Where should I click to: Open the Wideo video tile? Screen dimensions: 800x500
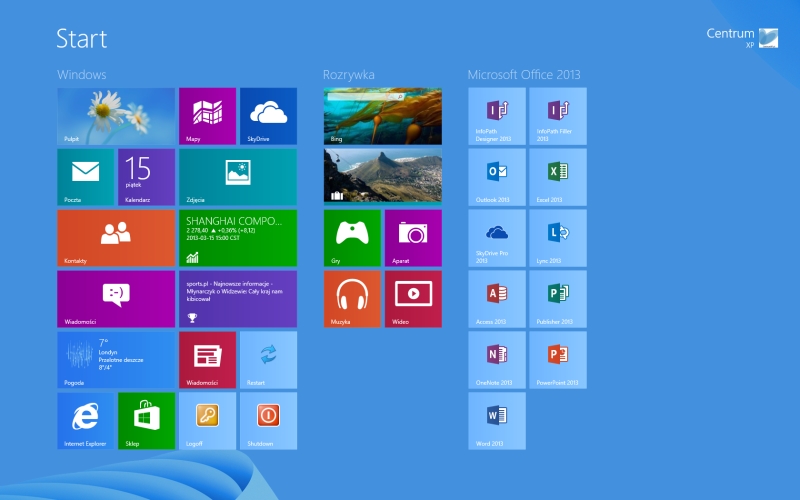(x=413, y=299)
